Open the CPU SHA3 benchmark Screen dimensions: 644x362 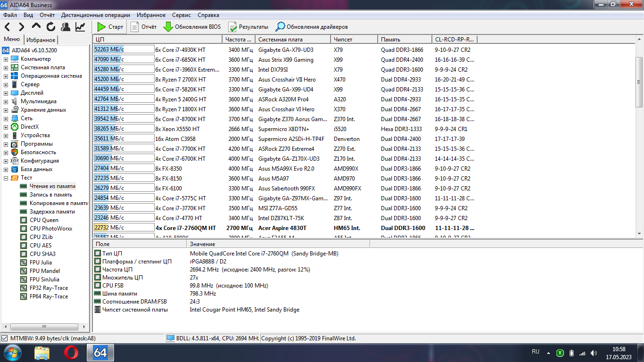[42, 254]
